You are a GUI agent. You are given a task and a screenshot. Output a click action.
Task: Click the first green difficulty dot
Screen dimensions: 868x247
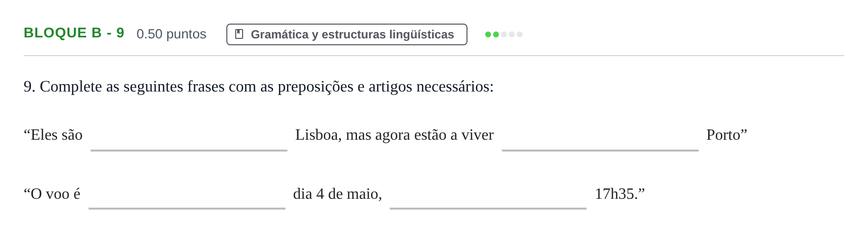(488, 34)
